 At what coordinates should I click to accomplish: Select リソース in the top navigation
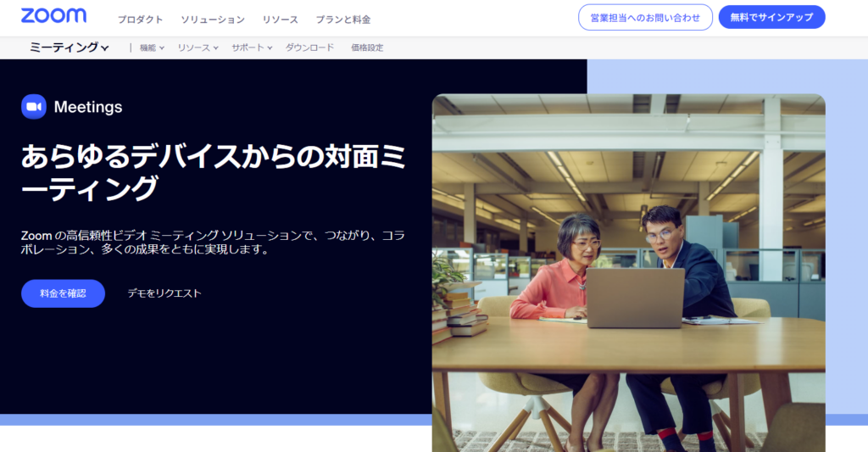[280, 20]
